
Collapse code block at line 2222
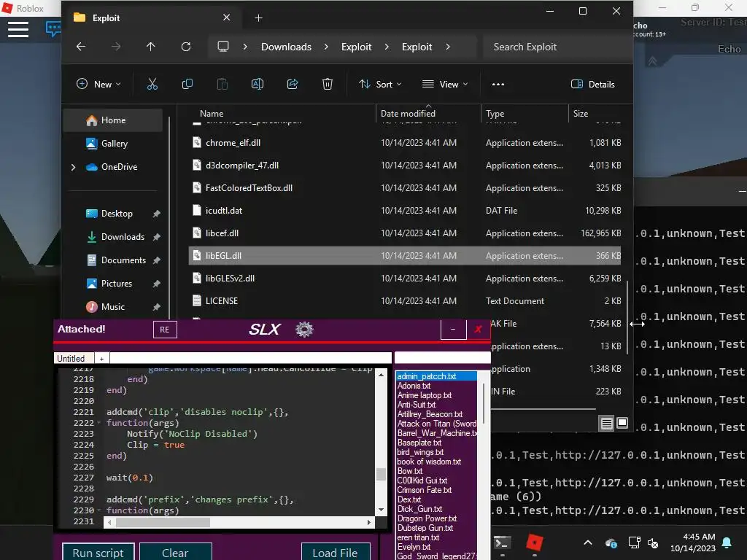[99, 423]
